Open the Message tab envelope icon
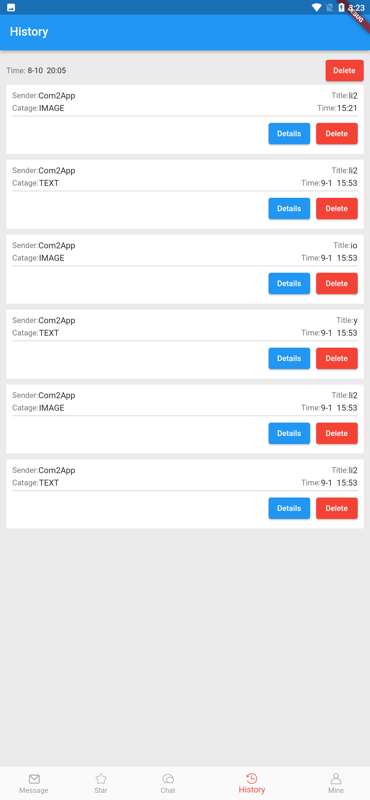This screenshot has height=800, width=370. tap(34, 779)
